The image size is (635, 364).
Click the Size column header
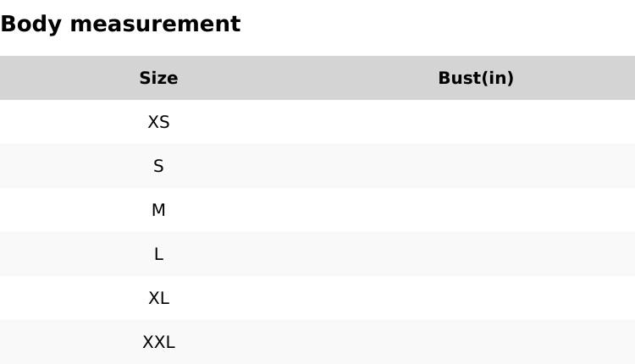coord(158,78)
